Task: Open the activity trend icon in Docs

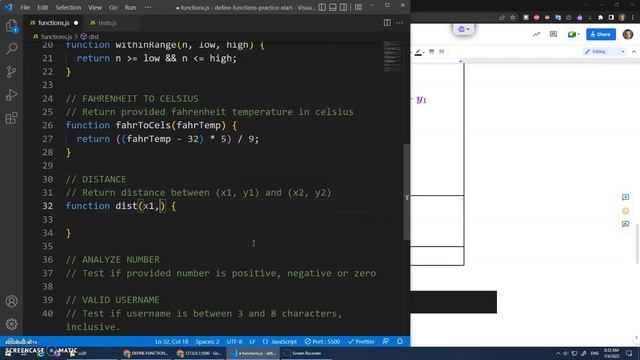Action: 536,34
